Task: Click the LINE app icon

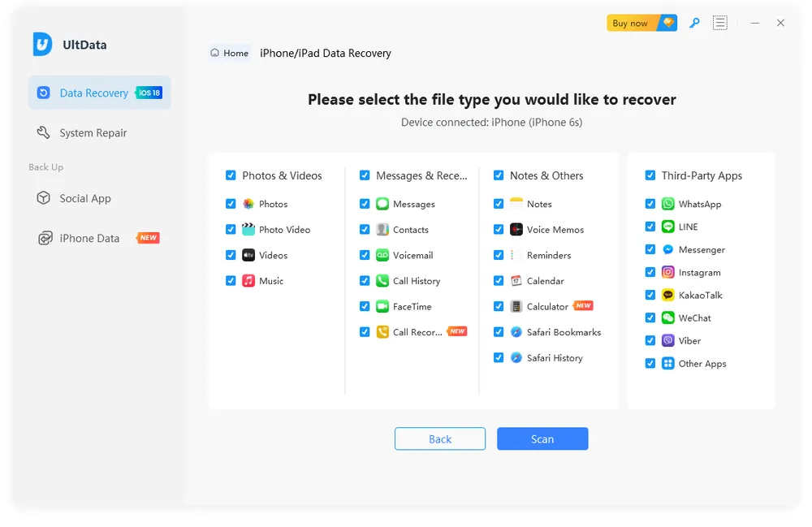Action: (668, 227)
